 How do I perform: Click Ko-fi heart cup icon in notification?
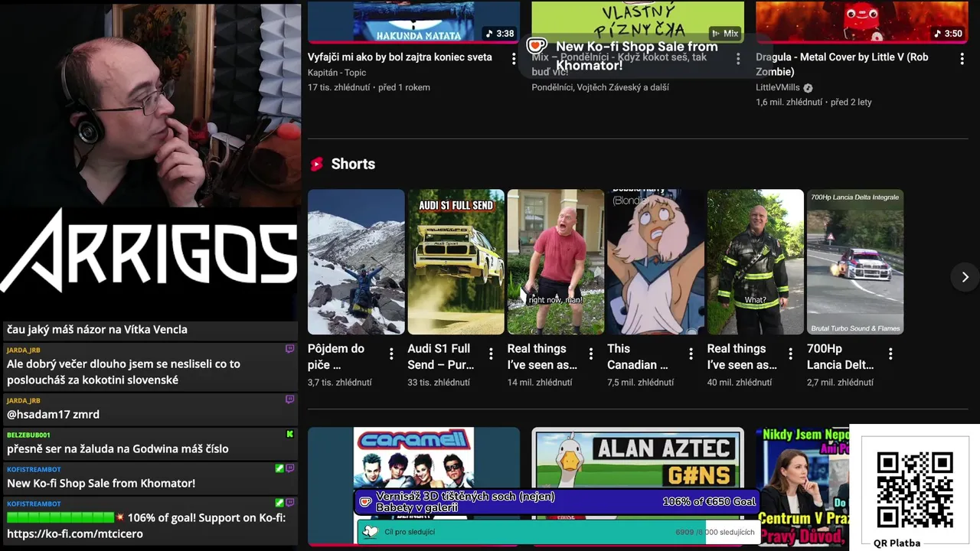tap(537, 47)
